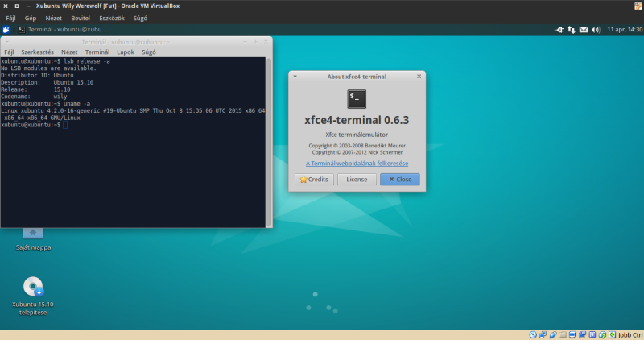Click VirtualBox display status icon
The image size is (644, 340).
point(572,334)
